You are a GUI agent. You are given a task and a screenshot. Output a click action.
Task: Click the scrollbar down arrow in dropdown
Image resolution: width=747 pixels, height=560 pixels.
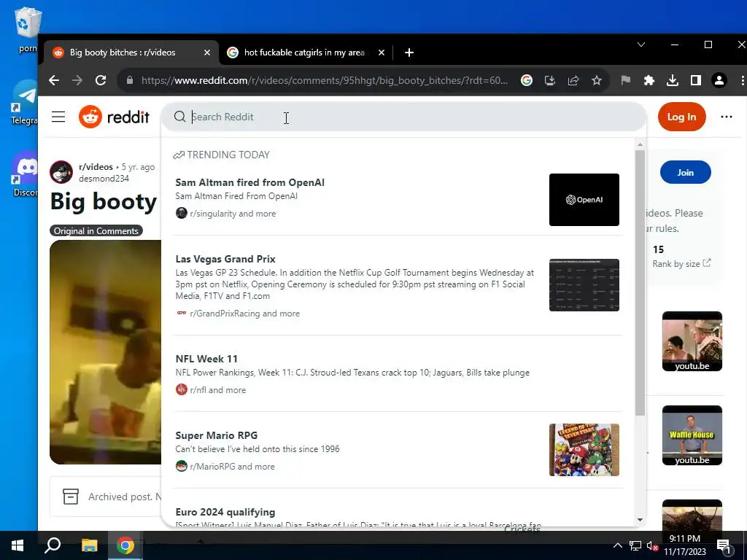click(x=640, y=519)
